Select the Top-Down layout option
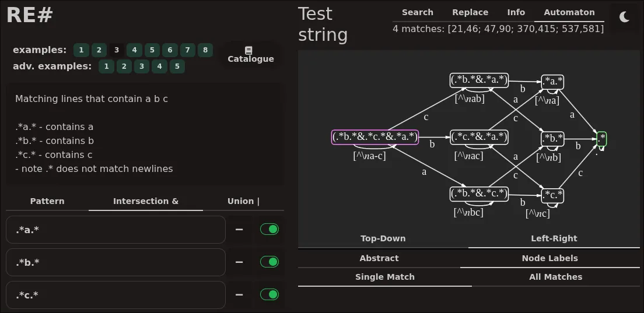 [x=383, y=238]
